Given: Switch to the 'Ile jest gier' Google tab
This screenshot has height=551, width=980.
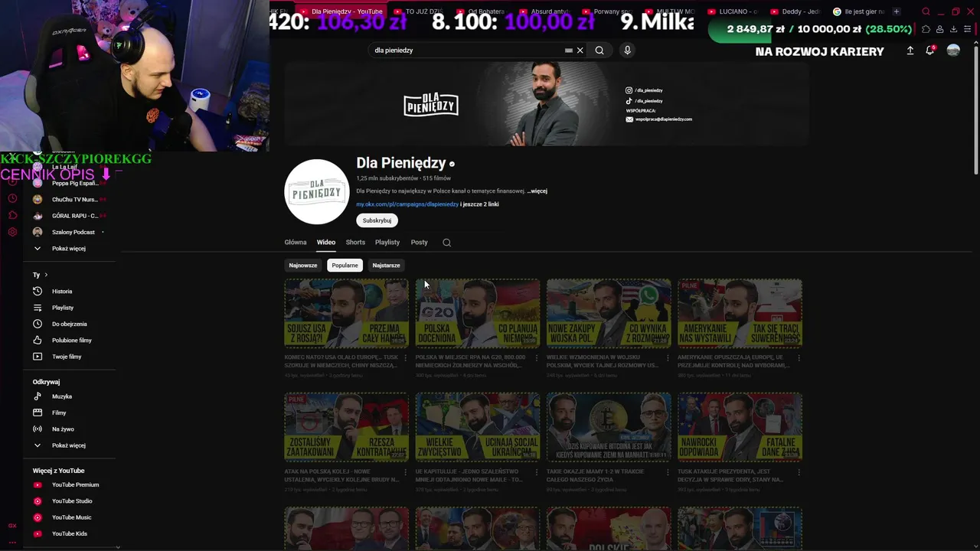Looking at the screenshot, I should tap(858, 11).
